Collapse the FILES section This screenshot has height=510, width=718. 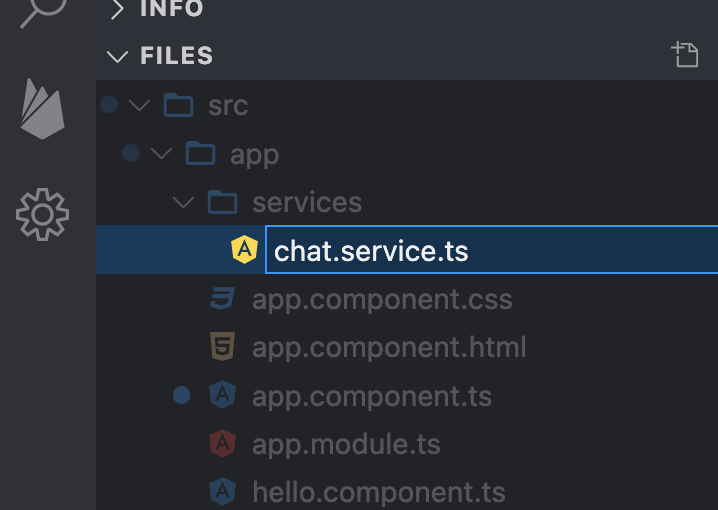point(117,57)
